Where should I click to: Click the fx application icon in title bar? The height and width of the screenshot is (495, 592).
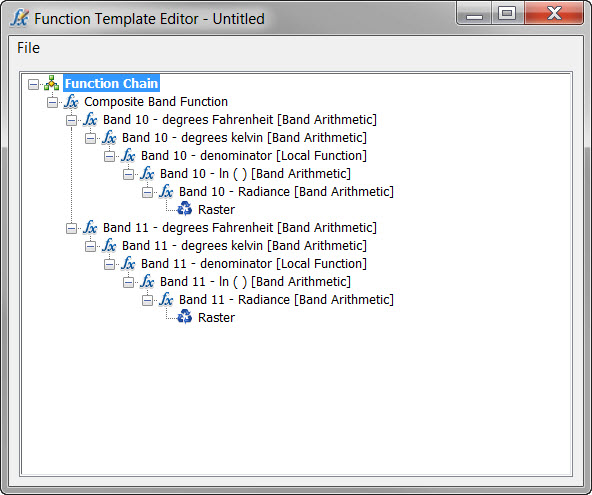coord(19,18)
